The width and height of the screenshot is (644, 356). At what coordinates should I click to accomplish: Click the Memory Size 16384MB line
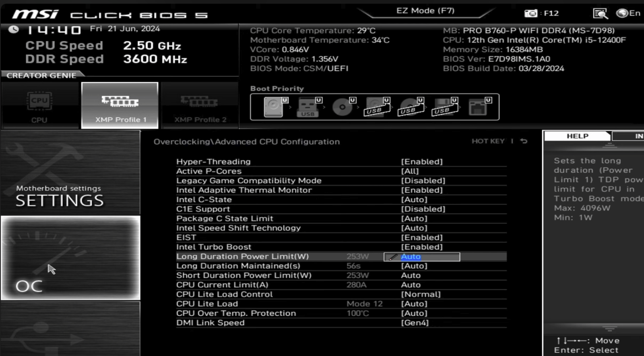[493, 50]
